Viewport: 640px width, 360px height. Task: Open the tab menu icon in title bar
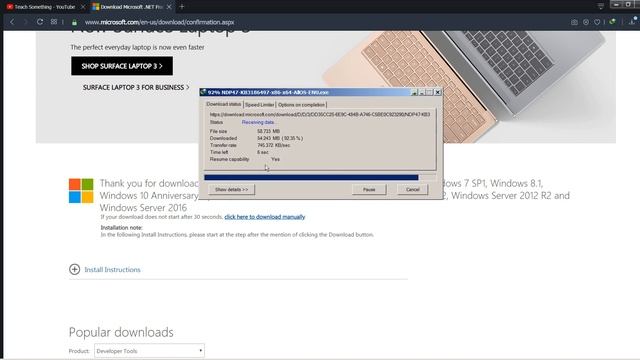point(600,6)
